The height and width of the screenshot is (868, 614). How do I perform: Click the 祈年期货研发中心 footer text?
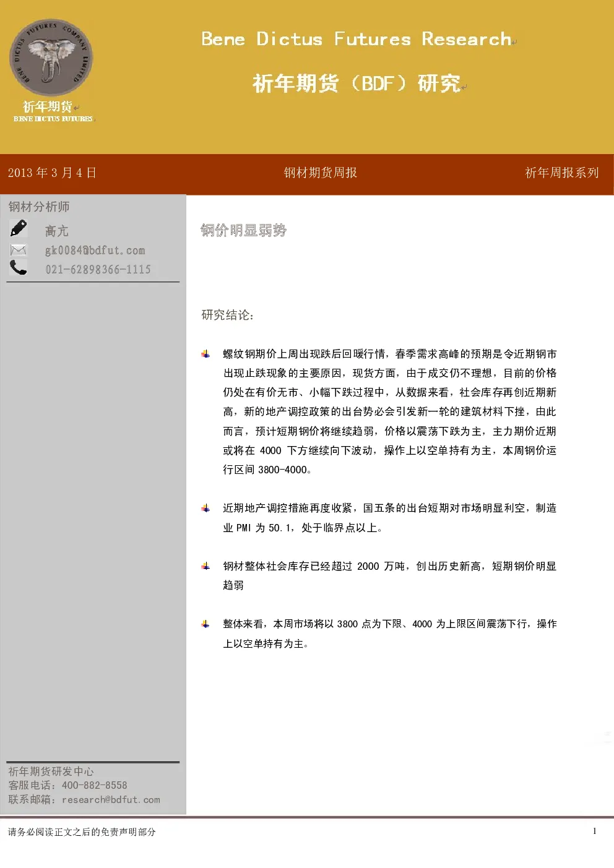[51, 771]
